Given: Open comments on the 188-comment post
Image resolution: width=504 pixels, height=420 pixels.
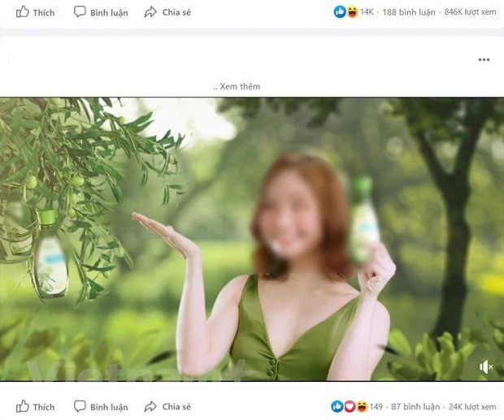Looking at the screenshot, I should 101,12.
